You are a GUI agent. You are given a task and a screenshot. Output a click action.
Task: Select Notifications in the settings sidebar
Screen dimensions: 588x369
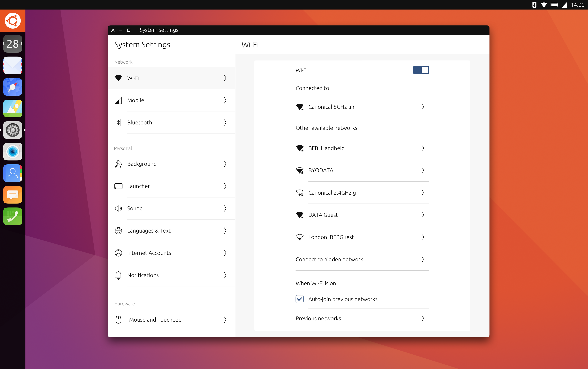click(171, 275)
